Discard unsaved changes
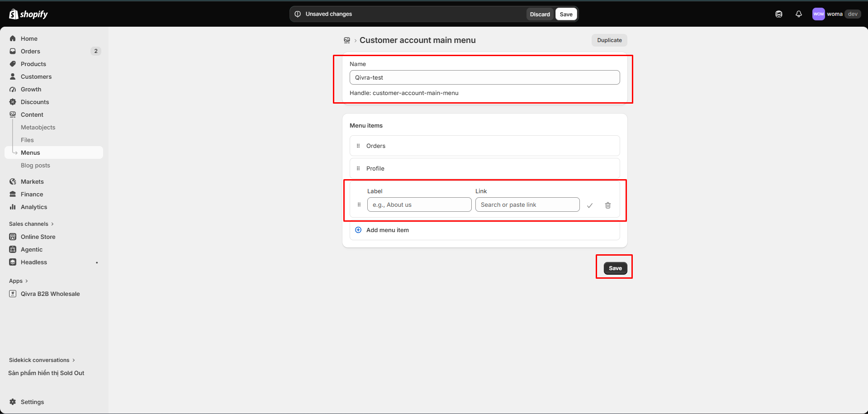This screenshot has width=868, height=414. 540,14
